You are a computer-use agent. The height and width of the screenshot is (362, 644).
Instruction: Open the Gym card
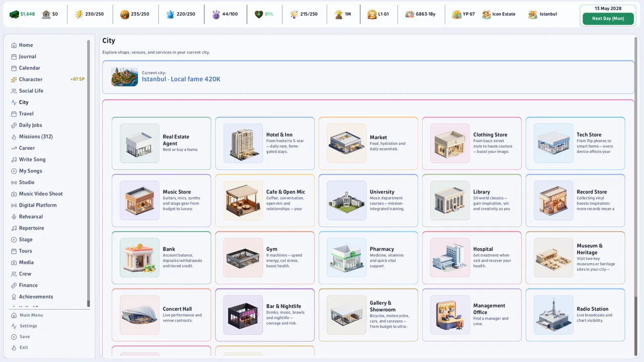click(x=265, y=258)
